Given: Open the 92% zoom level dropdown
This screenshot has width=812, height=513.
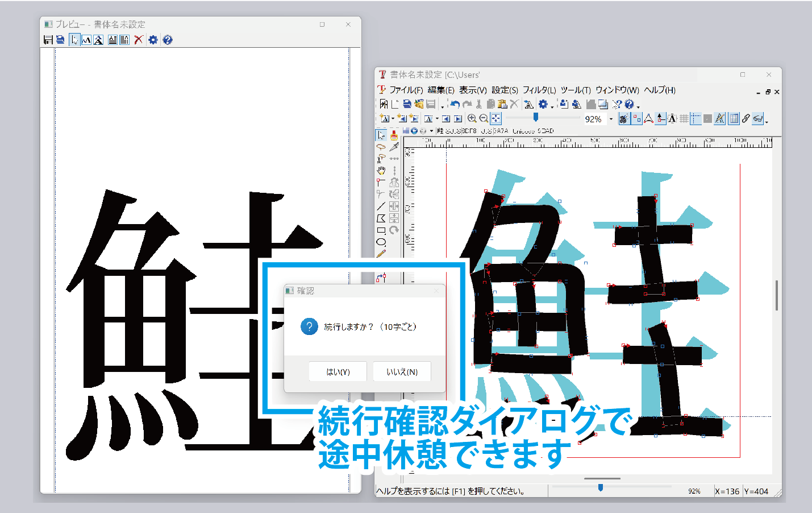Looking at the screenshot, I should 611,119.
